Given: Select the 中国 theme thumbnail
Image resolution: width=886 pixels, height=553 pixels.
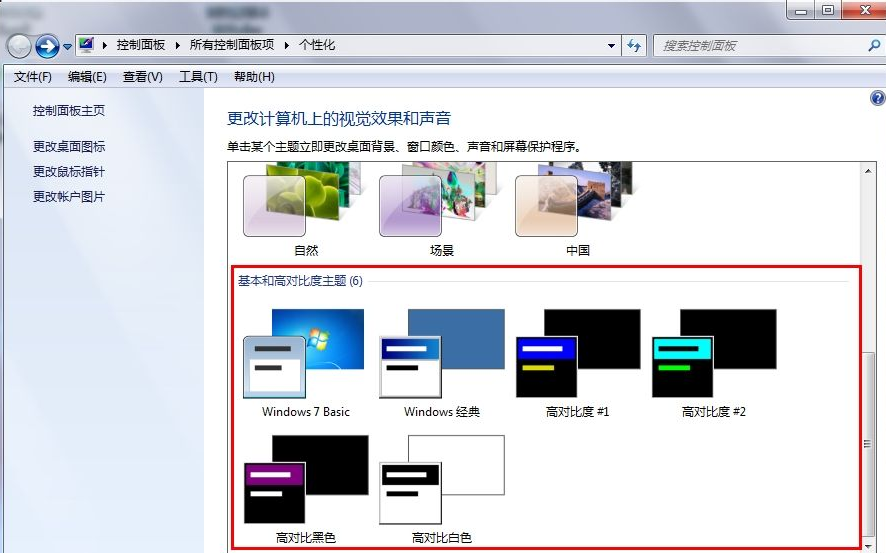Looking at the screenshot, I should (x=577, y=209).
